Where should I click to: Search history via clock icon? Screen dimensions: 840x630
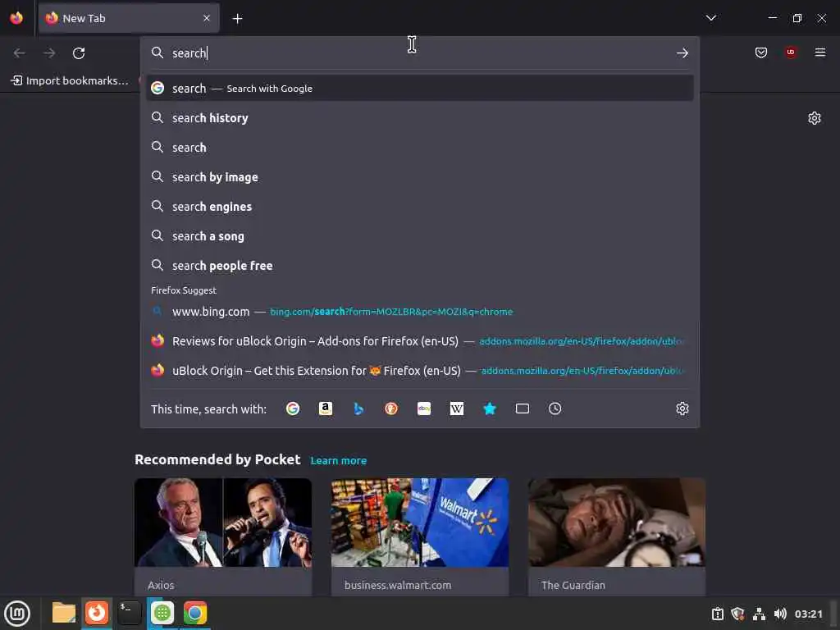coord(555,409)
